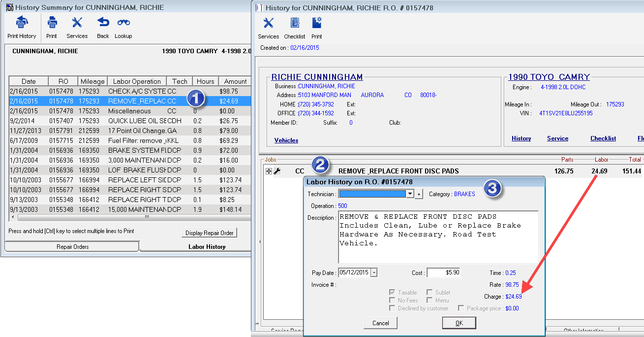Toggle the Taxable checkbox
This screenshot has width=644, height=337.
pos(392,292)
